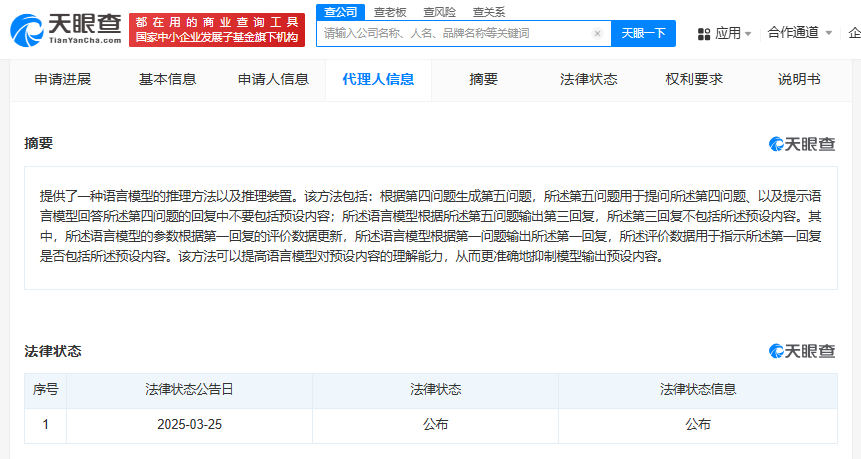Select the 查风险 search tab

(439, 12)
